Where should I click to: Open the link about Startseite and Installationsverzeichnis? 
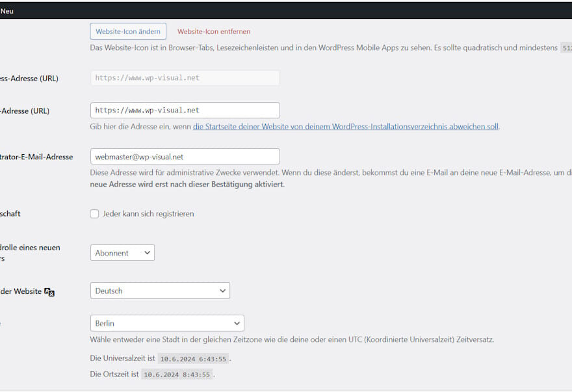click(345, 127)
